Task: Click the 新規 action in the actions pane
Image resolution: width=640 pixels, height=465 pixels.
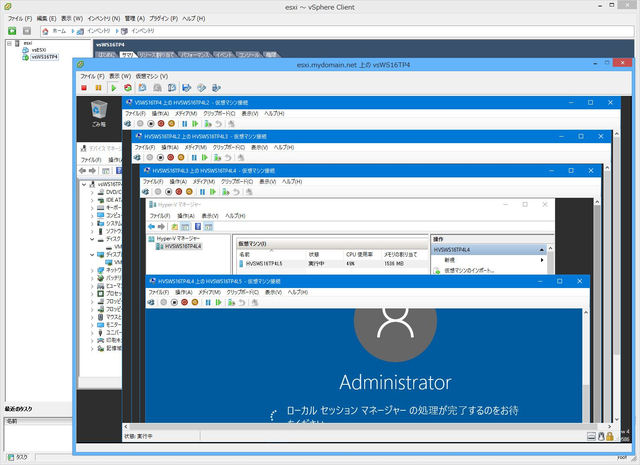Action: pyautogui.click(x=449, y=260)
